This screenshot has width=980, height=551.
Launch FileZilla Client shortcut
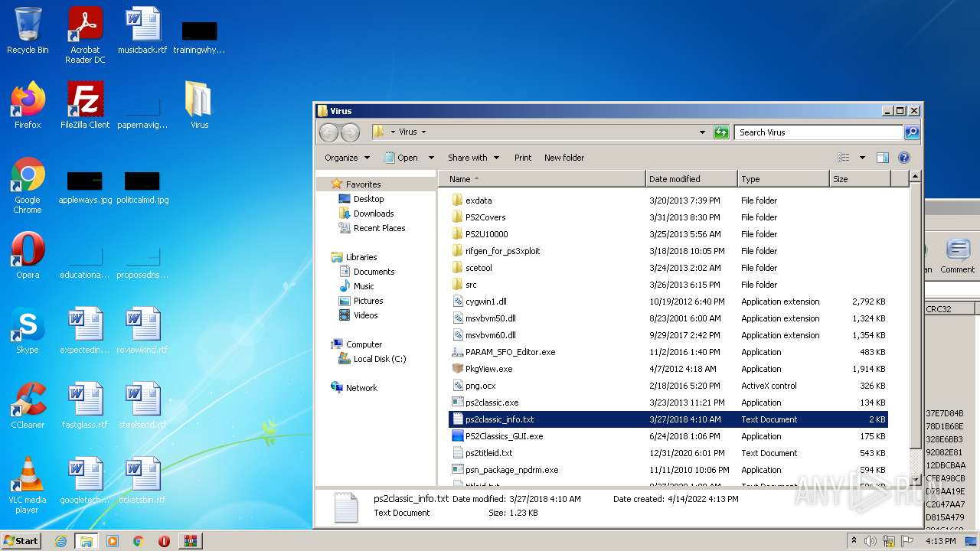pyautogui.click(x=85, y=106)
